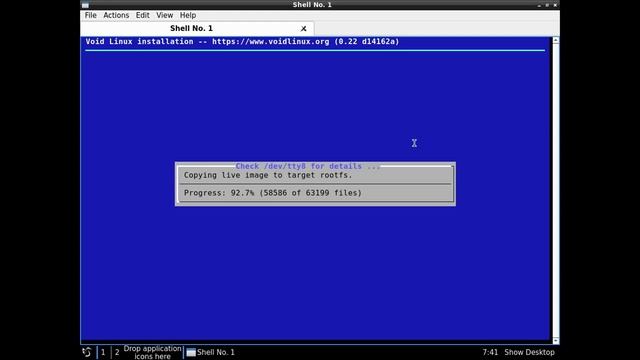Screen dimensions: 640x360
Task: Open the Edit menu
Action: pos(142,15)
